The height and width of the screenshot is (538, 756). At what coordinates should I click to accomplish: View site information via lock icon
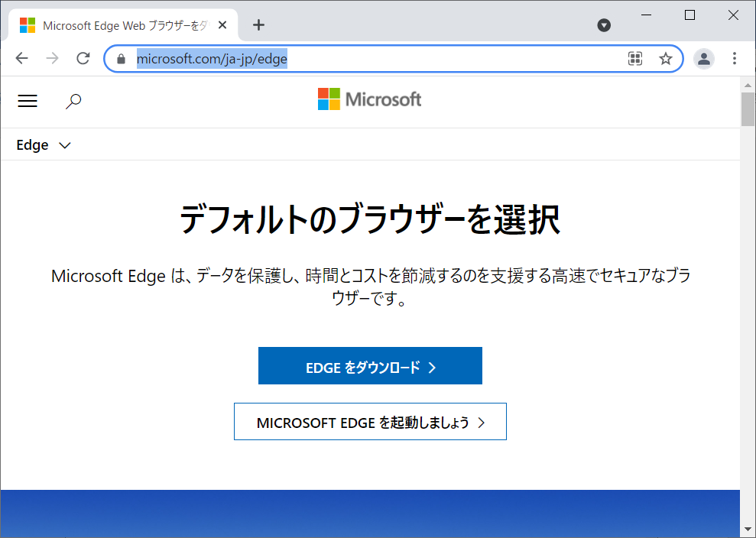(122, 59)
